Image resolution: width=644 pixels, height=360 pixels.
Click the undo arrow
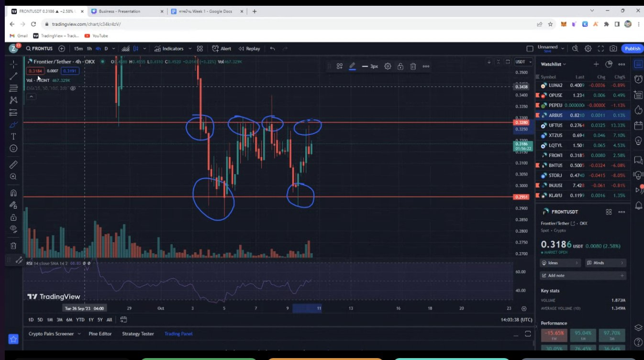pyautogui.click(x=273, y=48)
